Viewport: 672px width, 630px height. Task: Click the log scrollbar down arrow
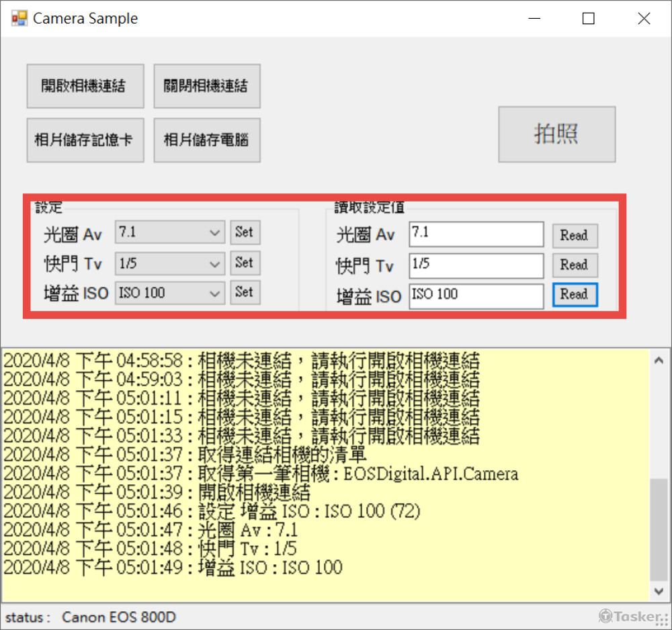point(659,592)
